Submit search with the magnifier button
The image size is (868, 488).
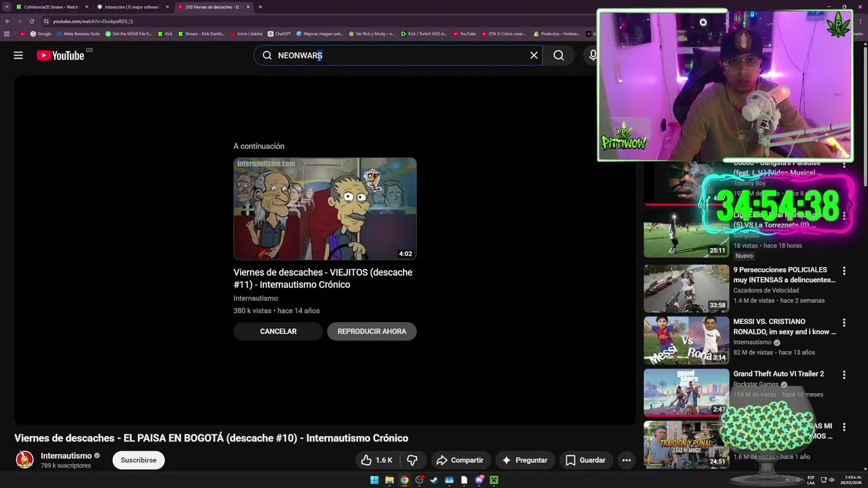pyautogui.click(x=559, y=56)
